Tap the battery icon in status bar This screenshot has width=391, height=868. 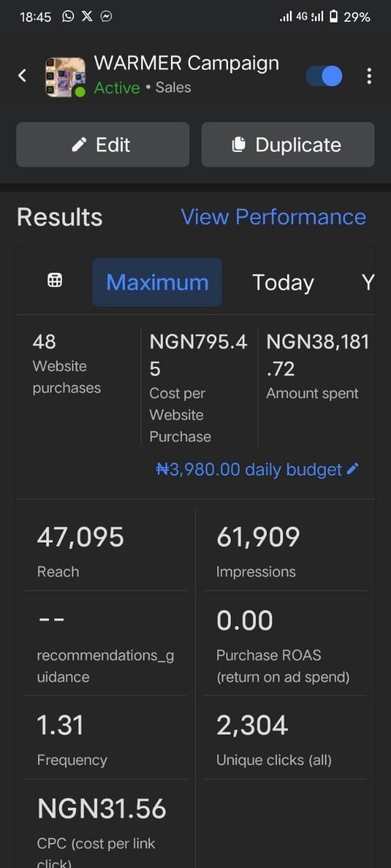click(333, 16)
